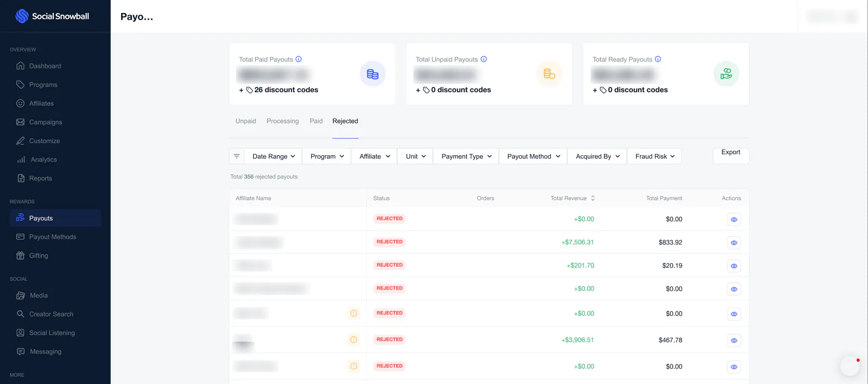
Task: Open the chat widget bubble
Action: pyautogui.click(x=850, y=366)
